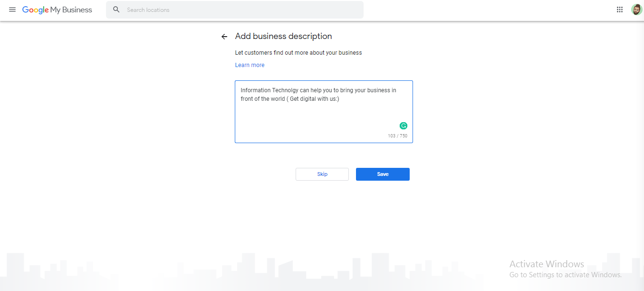Image resolution: width=644 pixels, height=291 pixels.
Task: Click the 'Activate Windows' watermark text
Action: pos(547,264)
